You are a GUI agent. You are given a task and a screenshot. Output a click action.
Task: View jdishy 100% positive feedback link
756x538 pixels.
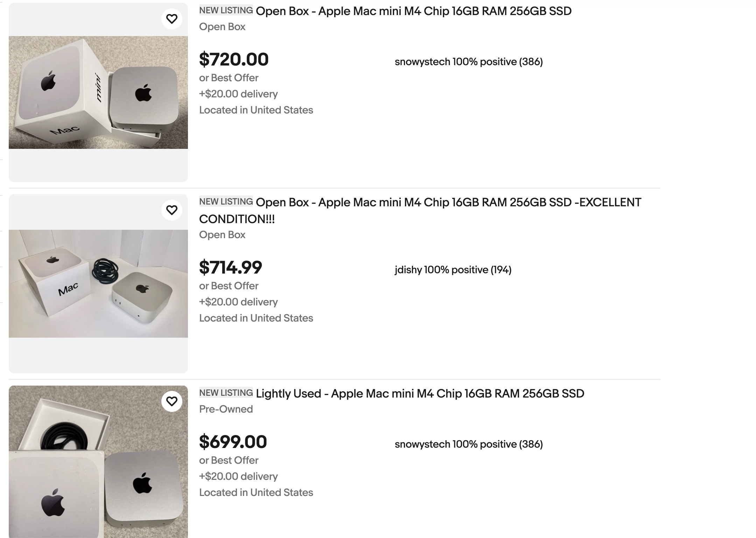[453, 270]
